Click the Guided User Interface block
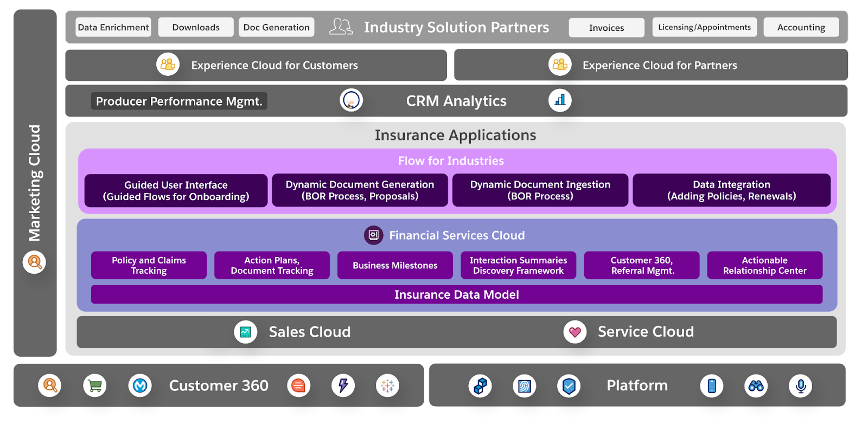 [176, 190]
